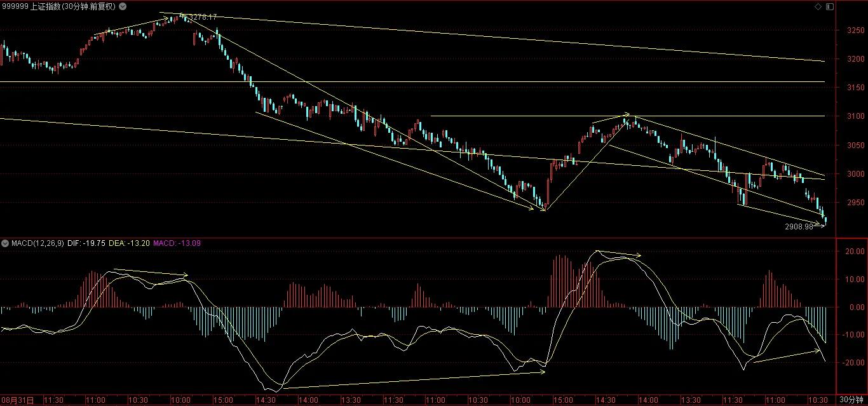Click the -10.00 MACD axis label
The height and width of the screenshot is (406, 868).
pos(854,335)
